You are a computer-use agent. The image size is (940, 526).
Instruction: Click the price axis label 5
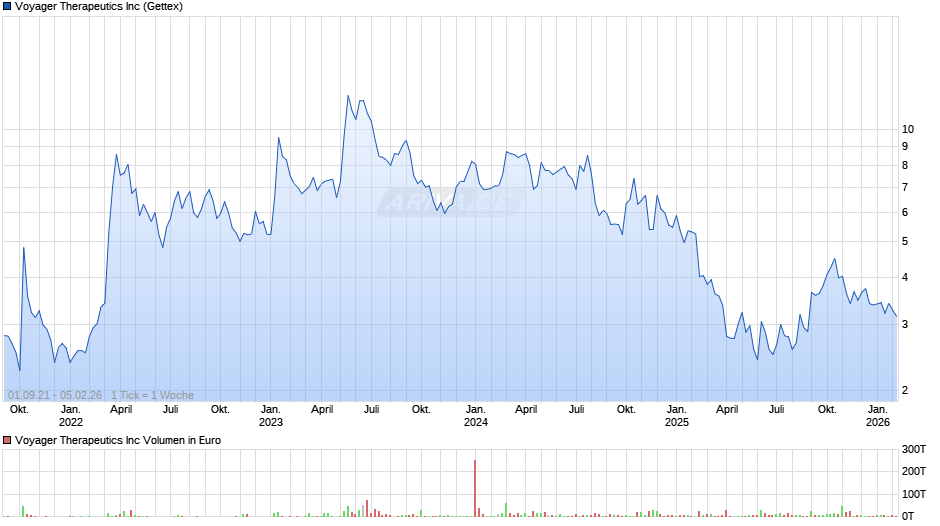(905, 242)
